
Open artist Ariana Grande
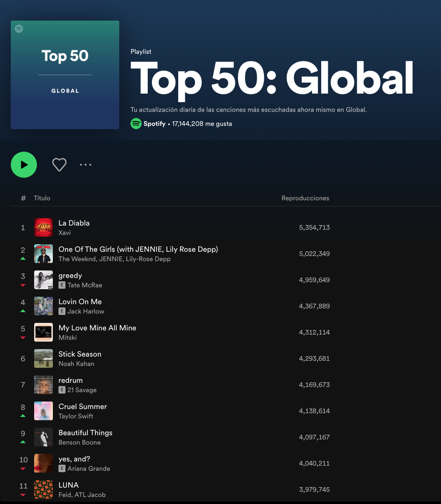[x=89, y=468]
